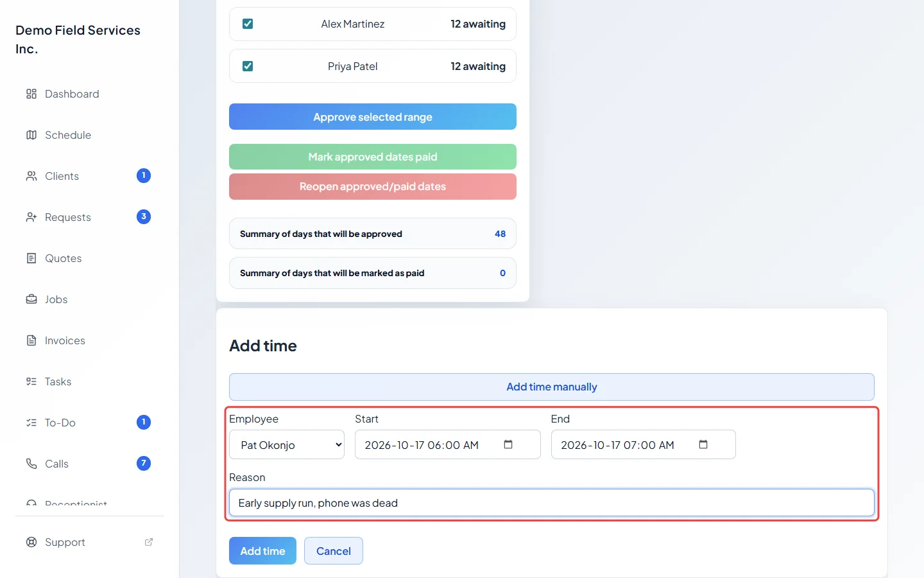Click the Cancel button
This screenshot has width=924, height=578.
pos(334,551)
